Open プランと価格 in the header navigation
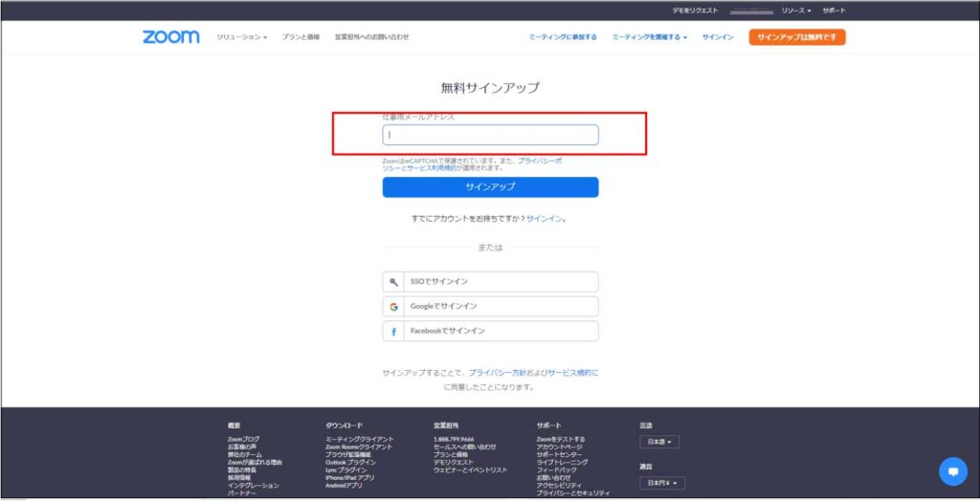 [301, 37]
